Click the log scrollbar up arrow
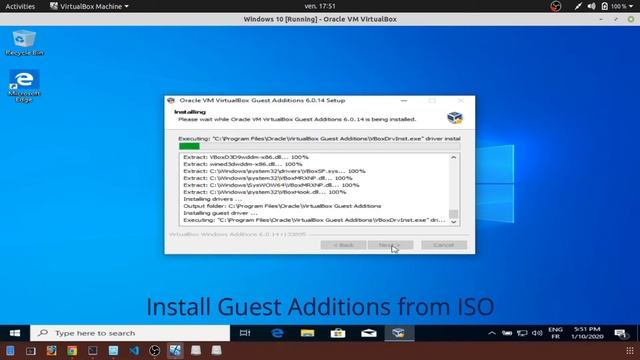 coord(453,158)
